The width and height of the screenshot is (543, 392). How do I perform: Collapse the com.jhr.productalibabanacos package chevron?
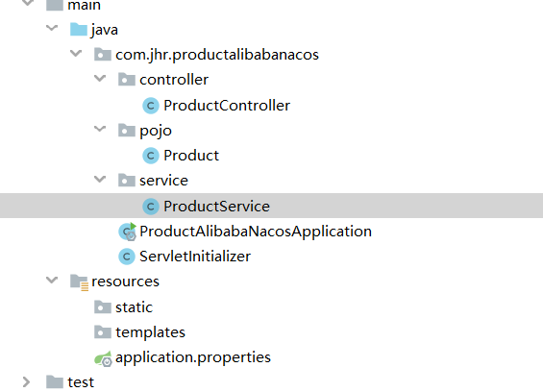[76, 54]
